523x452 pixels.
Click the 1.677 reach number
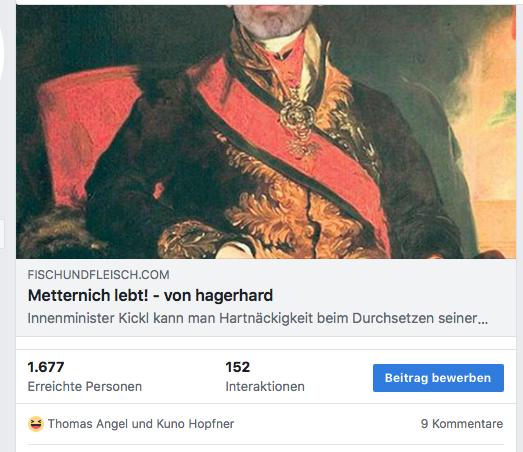(x=46, y=367)
